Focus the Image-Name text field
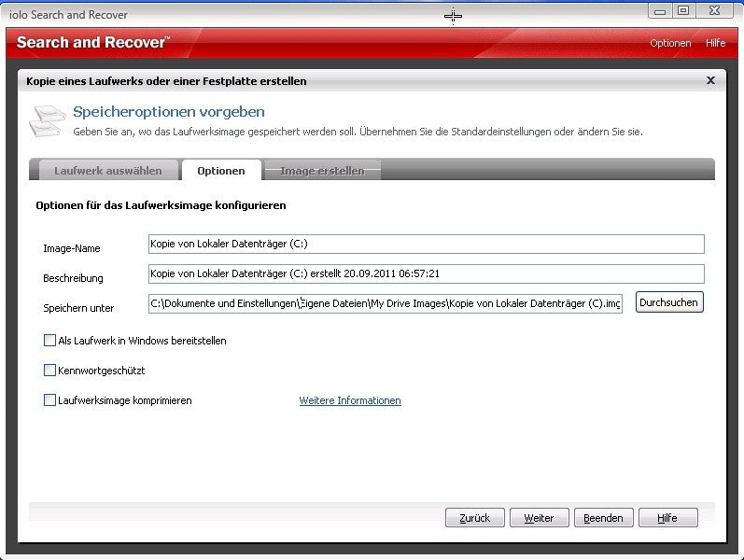This screenshot has width=744, height=560. tap(426, 244)
